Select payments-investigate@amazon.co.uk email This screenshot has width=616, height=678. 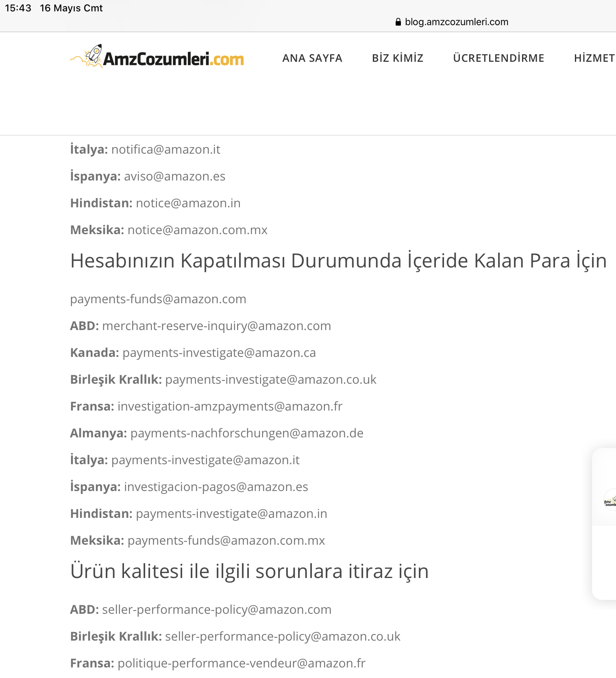click(271, 380)
